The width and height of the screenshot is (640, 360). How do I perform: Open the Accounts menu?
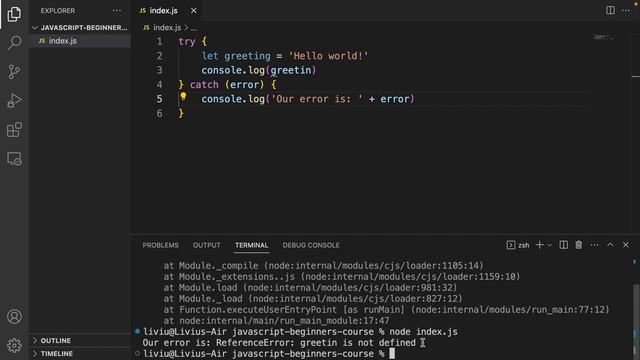click(x=14, y=317)
